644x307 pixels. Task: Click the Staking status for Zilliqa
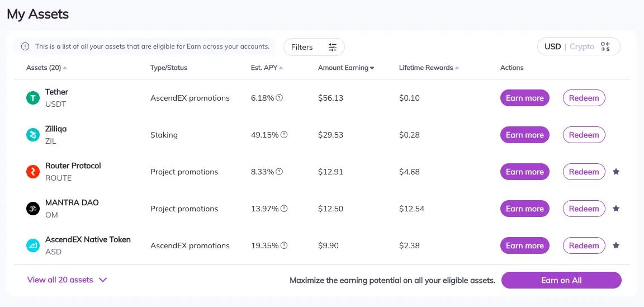click(x=164, y=135)
